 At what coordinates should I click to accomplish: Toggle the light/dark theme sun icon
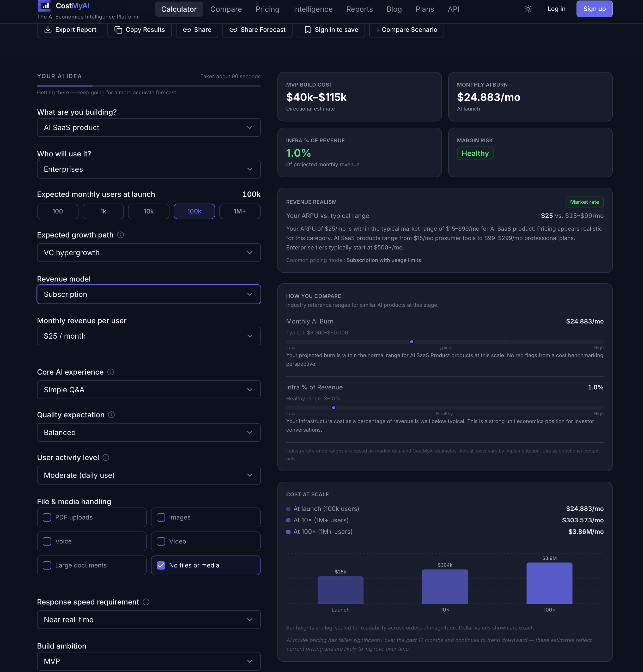pyautogui.click(x=528, y=9)
